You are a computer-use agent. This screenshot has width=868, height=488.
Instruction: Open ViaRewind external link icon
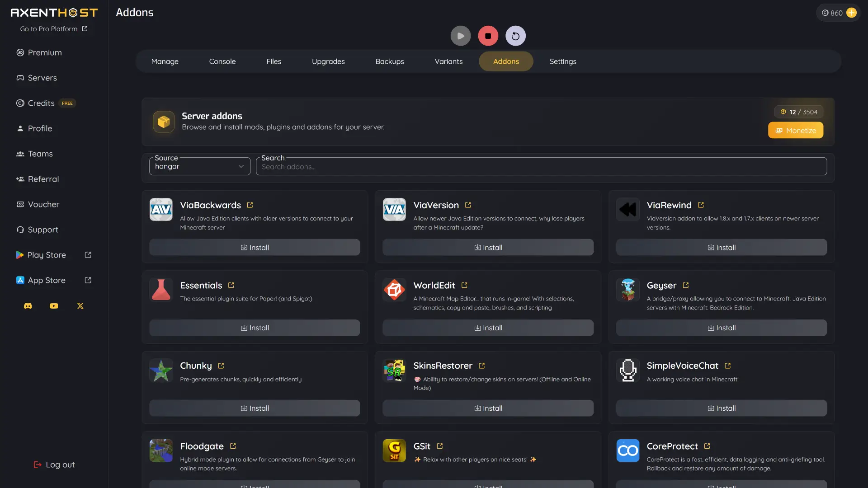[x=701, y=205]
